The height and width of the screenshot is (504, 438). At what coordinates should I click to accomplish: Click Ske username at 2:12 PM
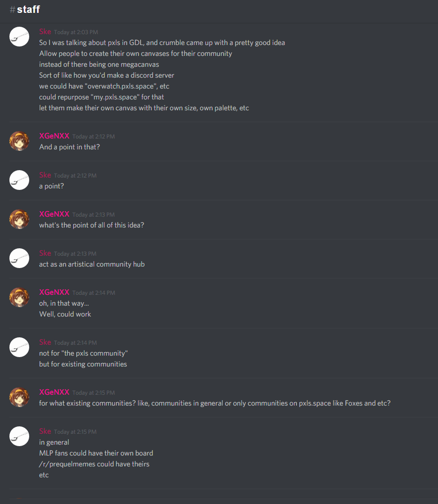click(x=45, y=175)
